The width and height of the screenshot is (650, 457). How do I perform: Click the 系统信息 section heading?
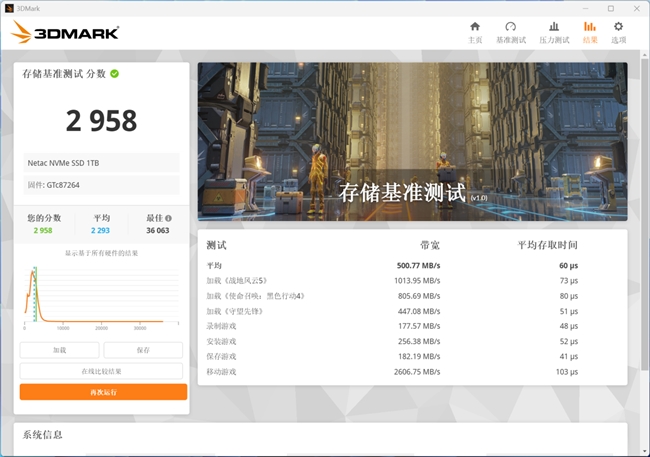(42, 435)
